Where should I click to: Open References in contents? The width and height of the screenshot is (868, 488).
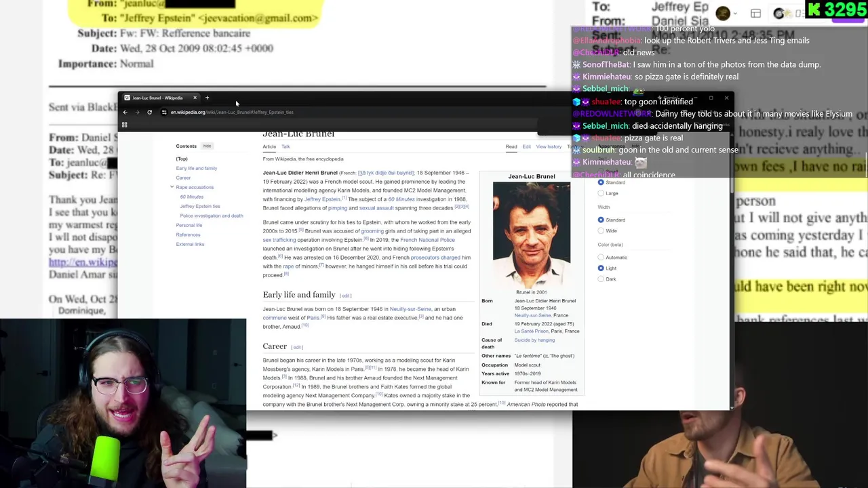[x=188, y=235]
